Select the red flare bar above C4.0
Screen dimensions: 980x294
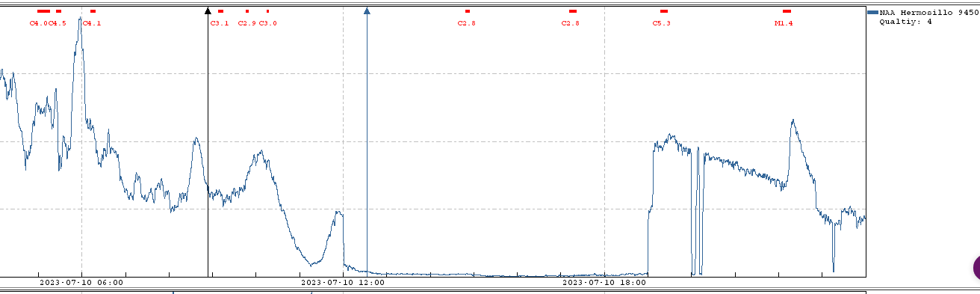click(43, 11)
